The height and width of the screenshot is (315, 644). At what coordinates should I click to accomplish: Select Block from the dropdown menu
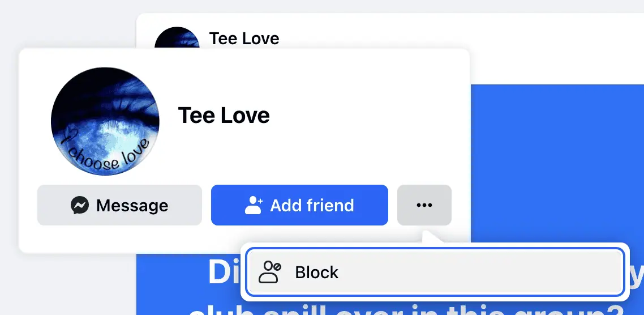(x=435, y=273)
